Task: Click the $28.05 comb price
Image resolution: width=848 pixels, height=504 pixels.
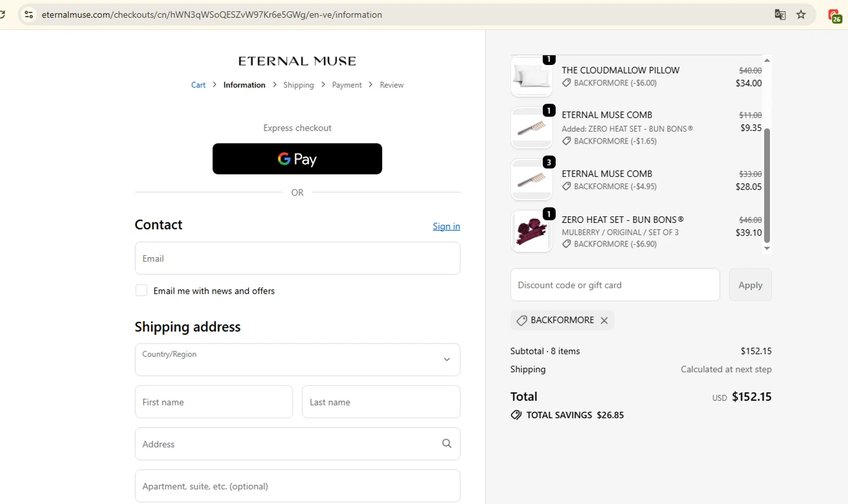Action: (x=749, y=186)
